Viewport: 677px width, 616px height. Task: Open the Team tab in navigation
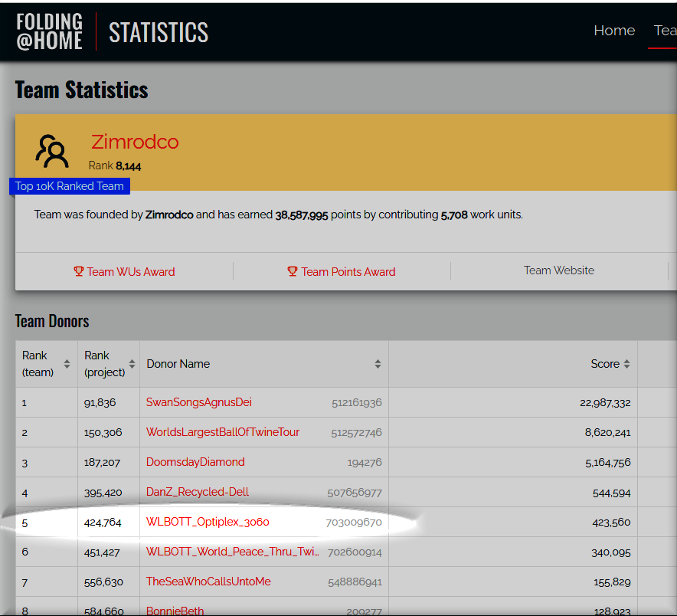(x=664, y=31)
